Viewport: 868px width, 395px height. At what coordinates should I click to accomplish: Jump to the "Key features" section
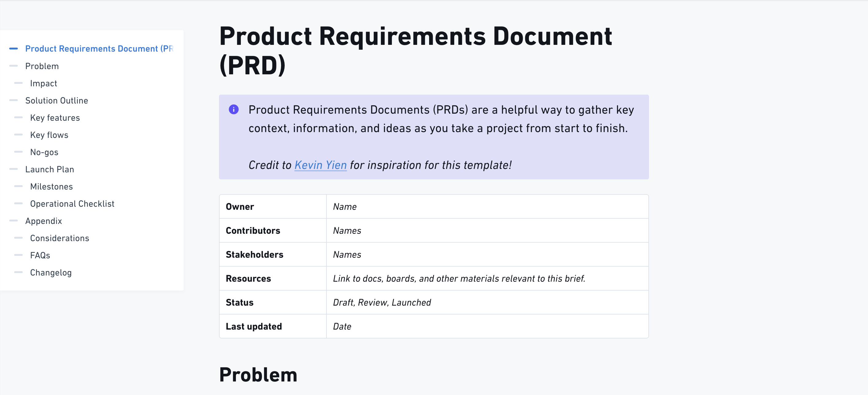55,118
